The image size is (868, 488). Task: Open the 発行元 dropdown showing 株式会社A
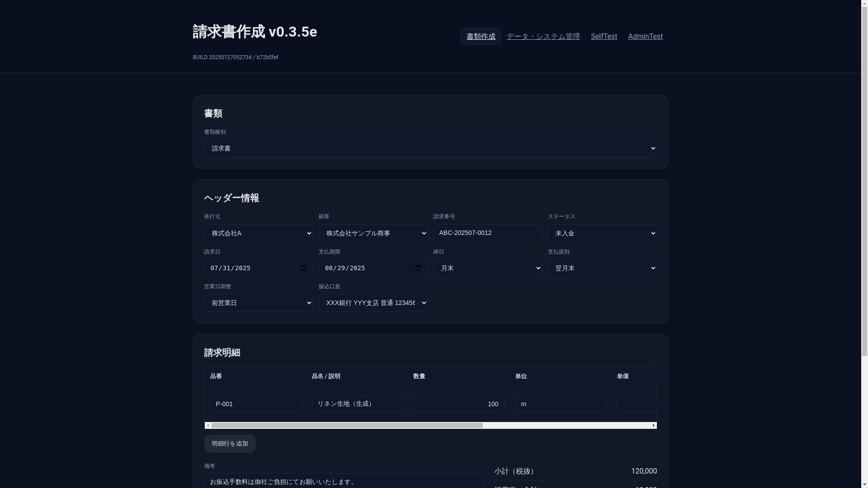coord(259,233)
